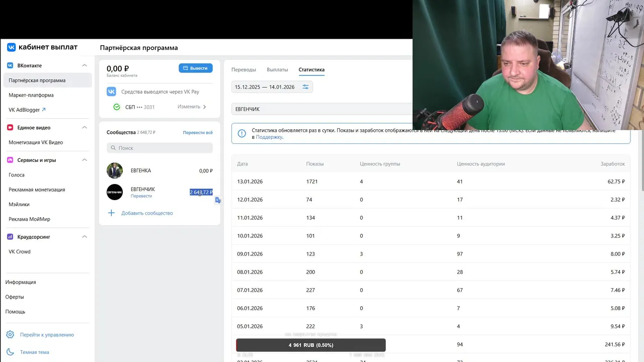Click the moon icon for Темная тема
Screen dimensions: 644x362
point(10,352)
